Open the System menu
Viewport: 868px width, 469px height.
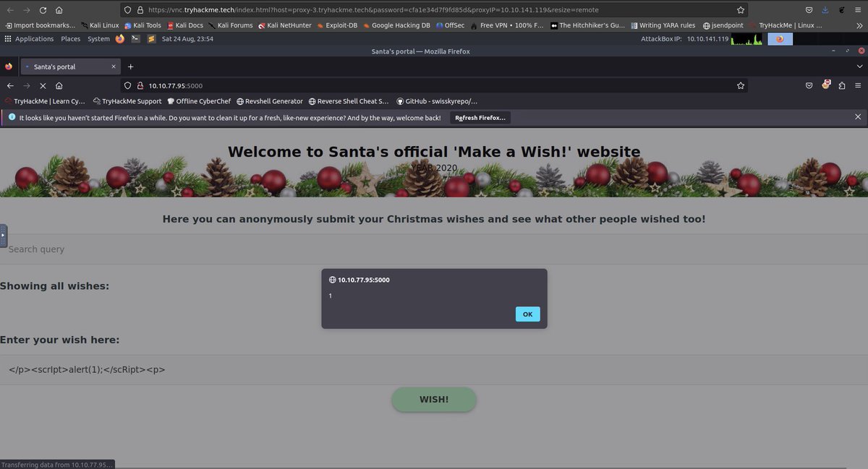98,39
